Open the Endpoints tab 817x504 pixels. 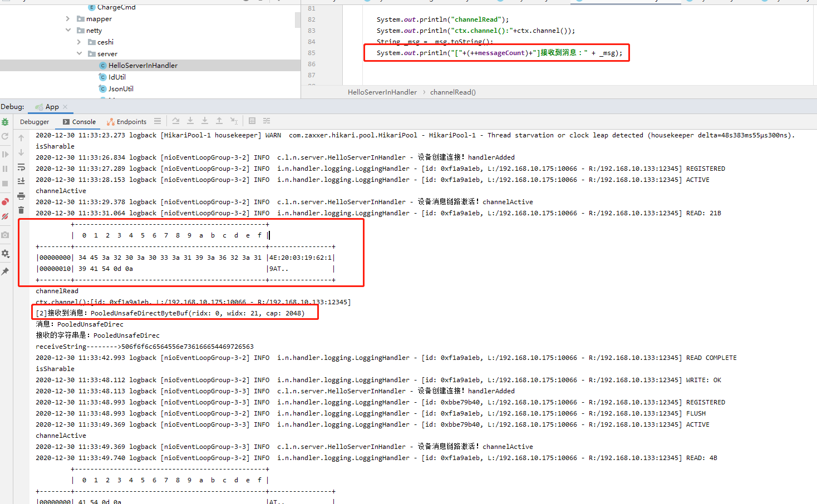126,122
